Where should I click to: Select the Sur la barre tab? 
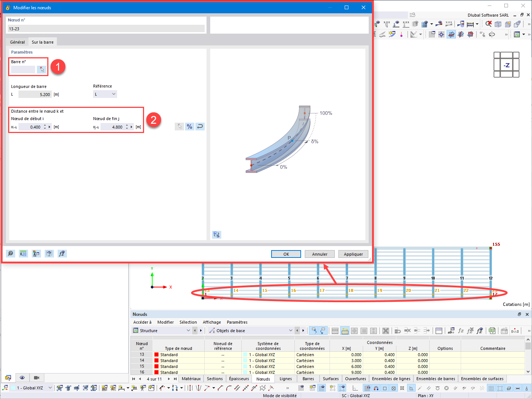(x=42, y=42)
